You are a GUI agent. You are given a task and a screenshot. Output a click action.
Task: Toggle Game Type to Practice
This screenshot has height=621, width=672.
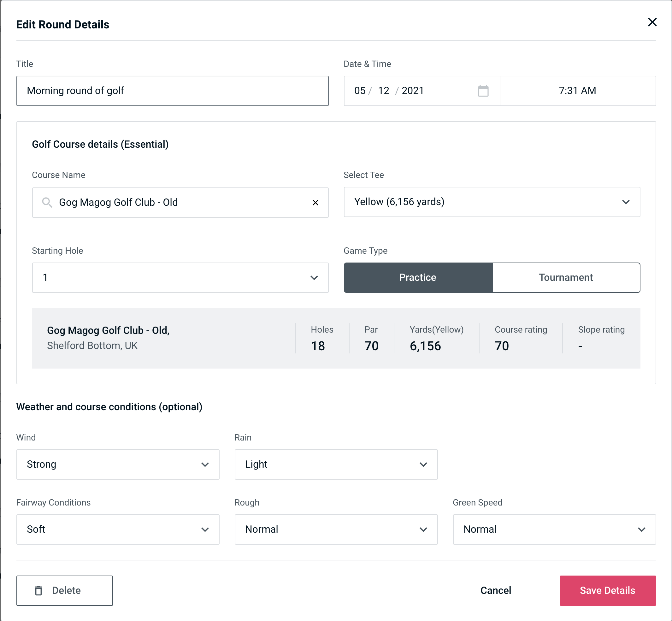click(x=418, y=277)
